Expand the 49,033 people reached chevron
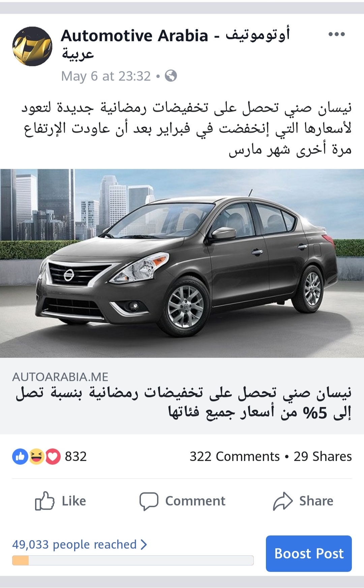Screen dimensions: 364x588 pos(144,544)
